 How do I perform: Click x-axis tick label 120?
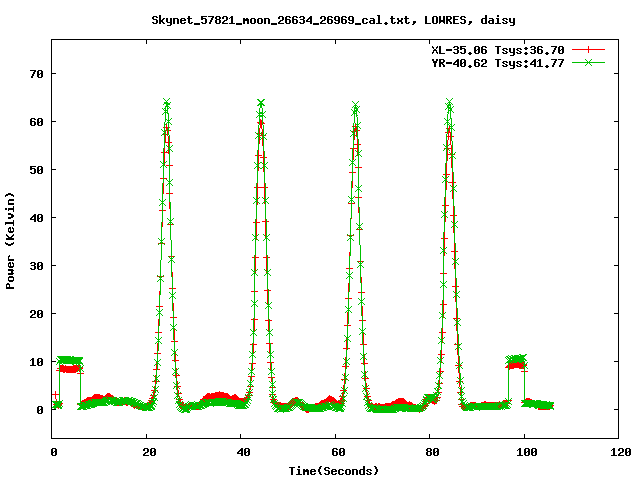coord(621,452)
